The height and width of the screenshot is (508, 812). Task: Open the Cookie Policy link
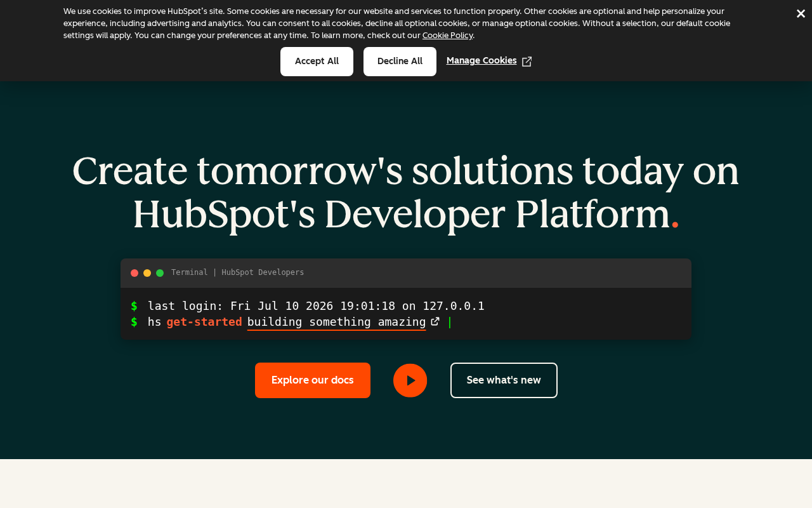447,36
